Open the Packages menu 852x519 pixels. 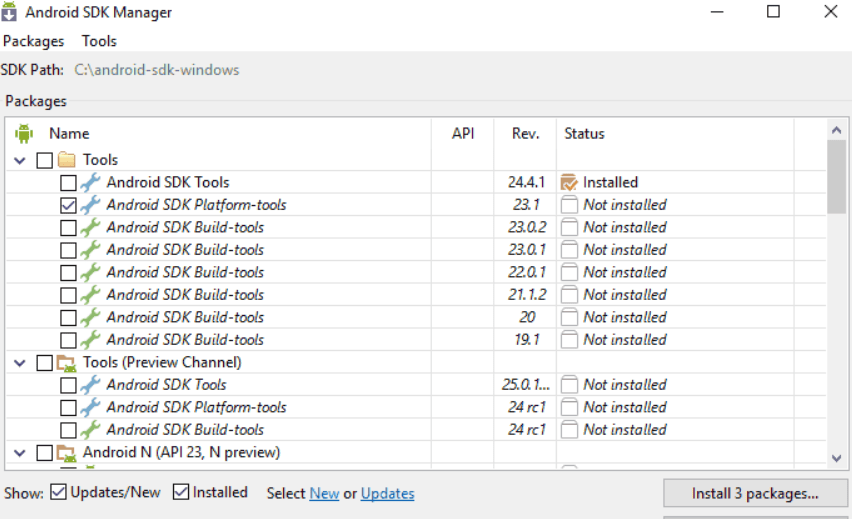(33, 41)
